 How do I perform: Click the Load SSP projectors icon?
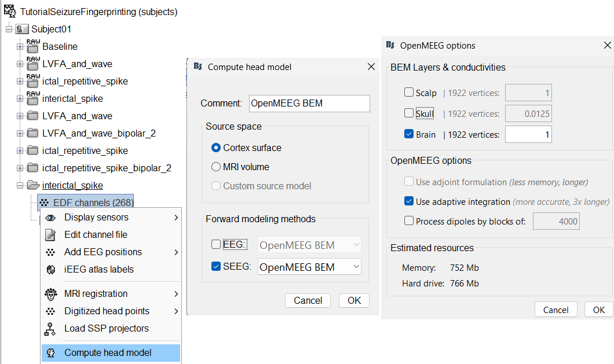(x=51, y=329)
